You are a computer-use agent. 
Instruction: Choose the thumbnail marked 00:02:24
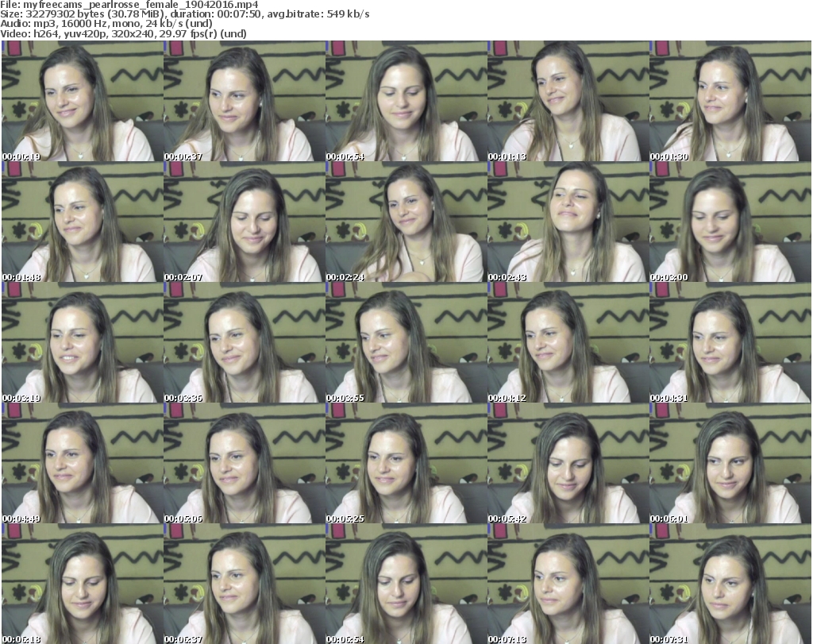point(406,222)
